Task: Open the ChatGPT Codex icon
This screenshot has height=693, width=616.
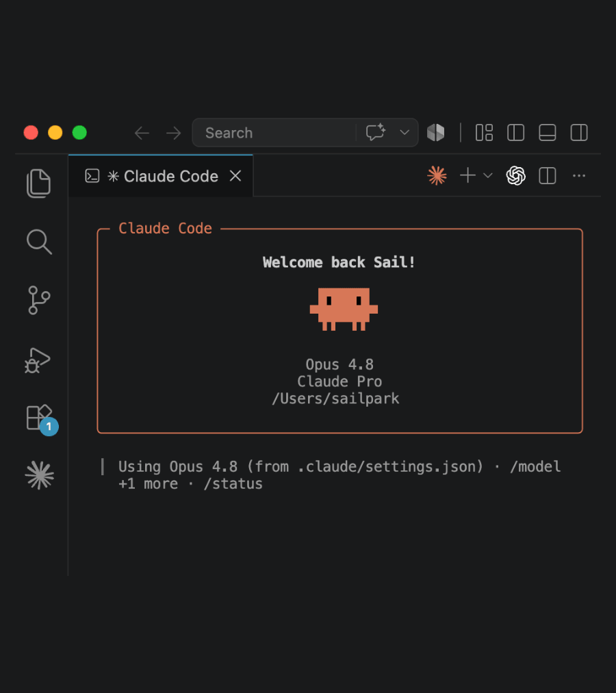Action: coord(515,176)
